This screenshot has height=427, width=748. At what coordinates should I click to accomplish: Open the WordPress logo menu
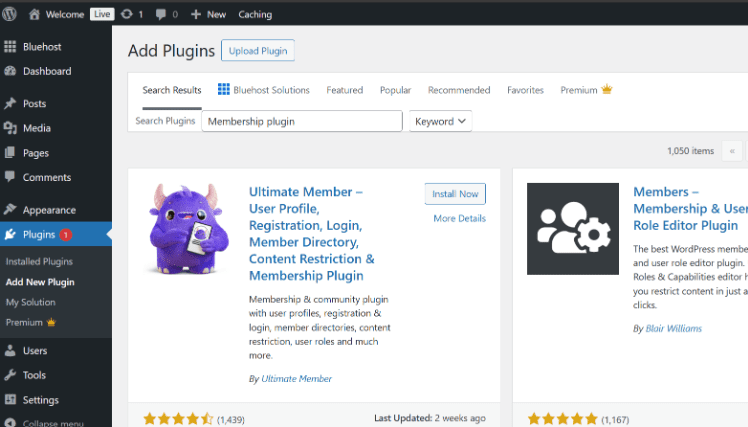coord(10,14)
